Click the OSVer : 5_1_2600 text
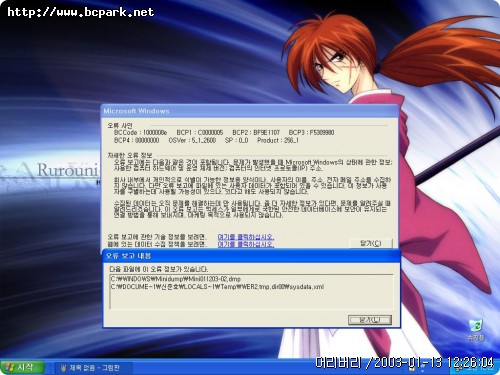 (192, 140)
